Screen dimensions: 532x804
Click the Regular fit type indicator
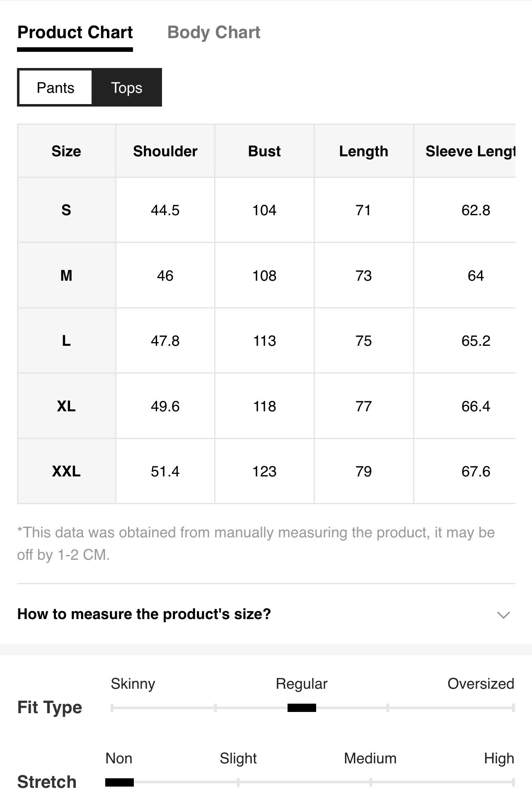(302, 707)
